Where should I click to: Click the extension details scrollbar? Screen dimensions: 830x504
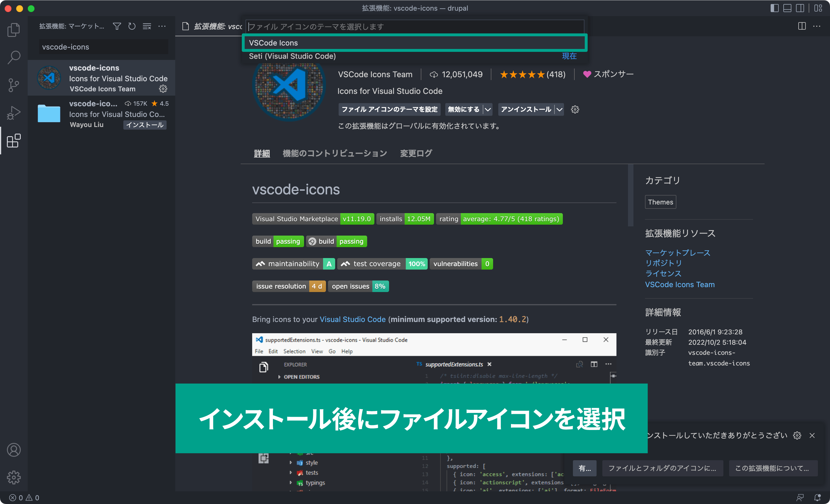(631, 195)
